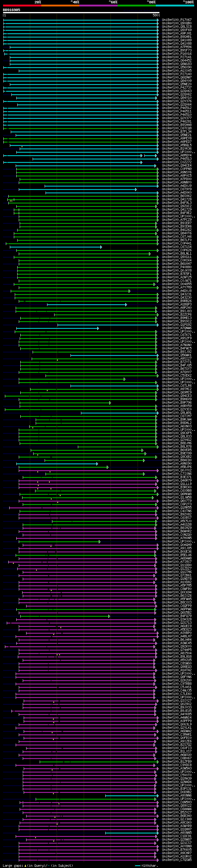Click the UniRef100_A5BJP6 label
The height and width of the screenshot is (868, 197).
pos(176,467)
